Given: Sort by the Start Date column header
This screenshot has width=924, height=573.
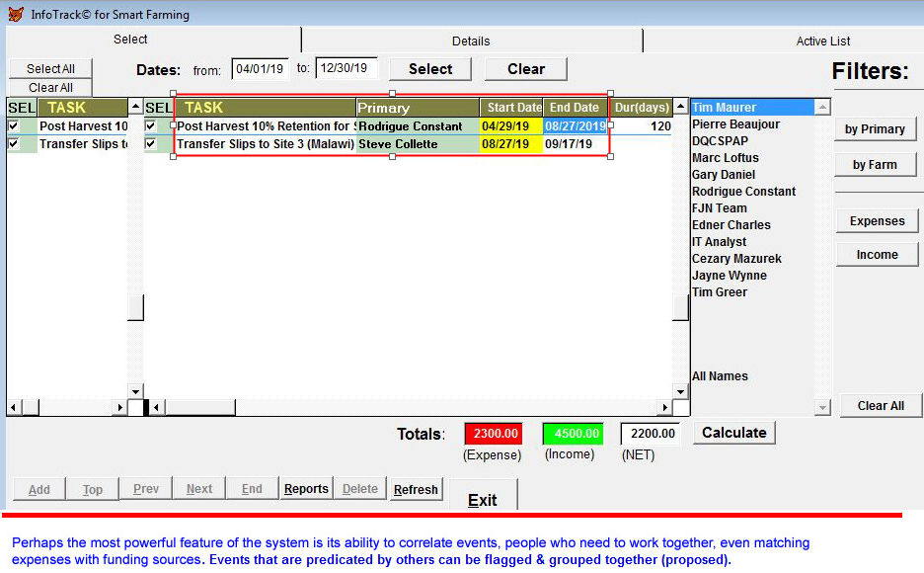Looking at the screenshot, I should pos(513,108).
